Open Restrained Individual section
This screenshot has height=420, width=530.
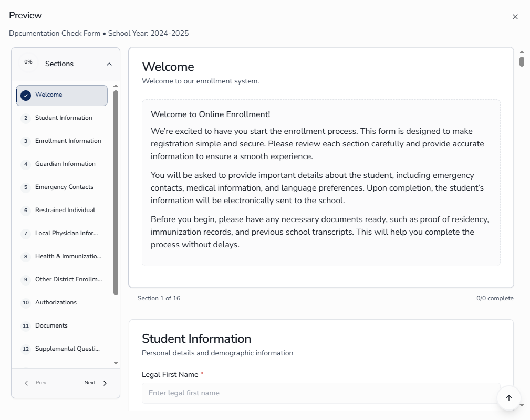coord(62,210)
